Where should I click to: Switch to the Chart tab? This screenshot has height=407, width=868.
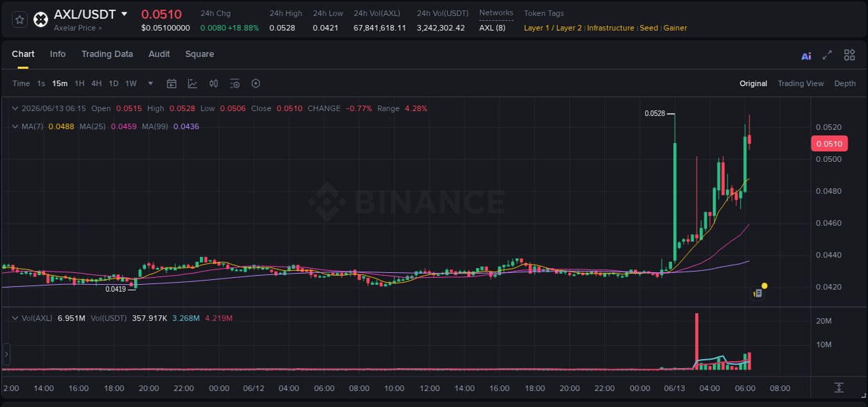23,54
